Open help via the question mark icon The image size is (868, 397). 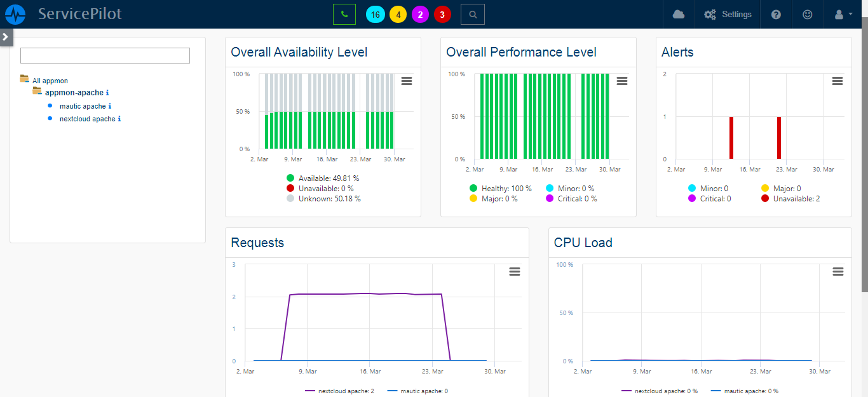tap(775, 14)
